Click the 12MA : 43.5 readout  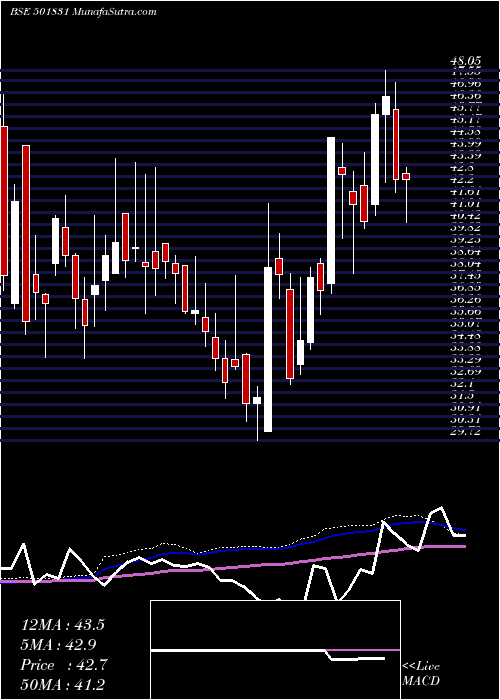click(63, 625)
